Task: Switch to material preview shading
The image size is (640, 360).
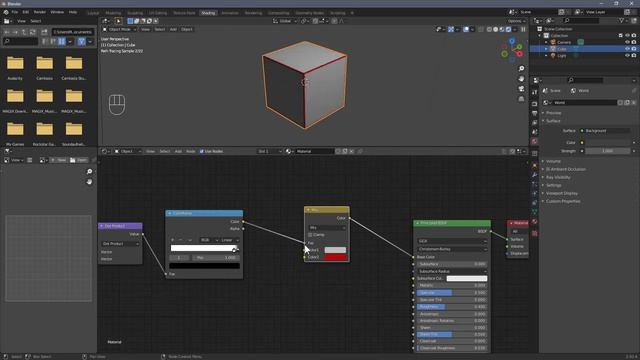Action: 502,29
